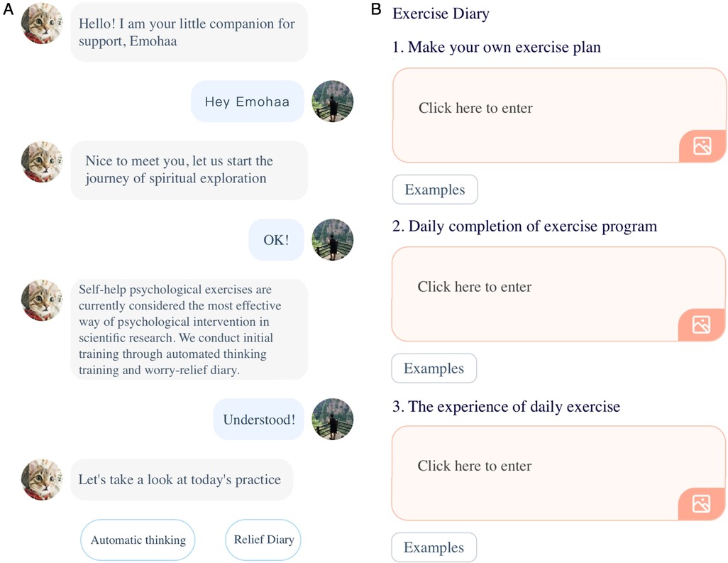Click the 'Let's take a look at today's practice' bubble
Image resolution: width=728 pixels, height=563 pixels.
[182, 479]
